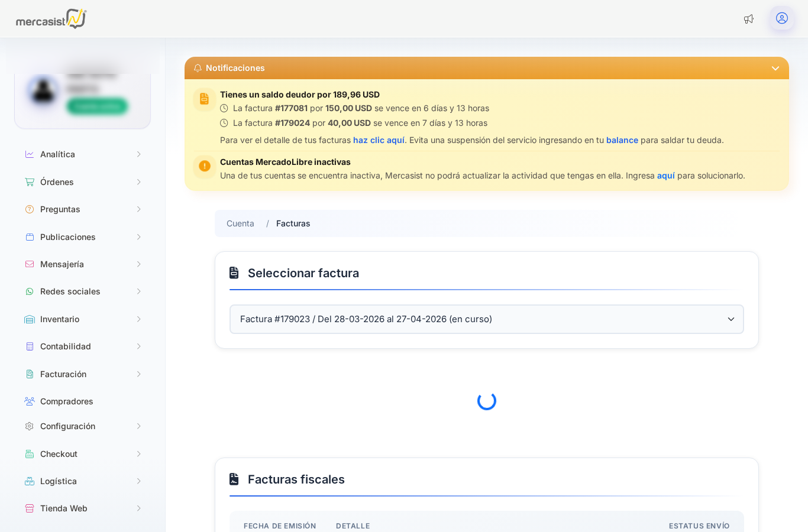Expand the Facturación submenu arrow

[139, 374]
